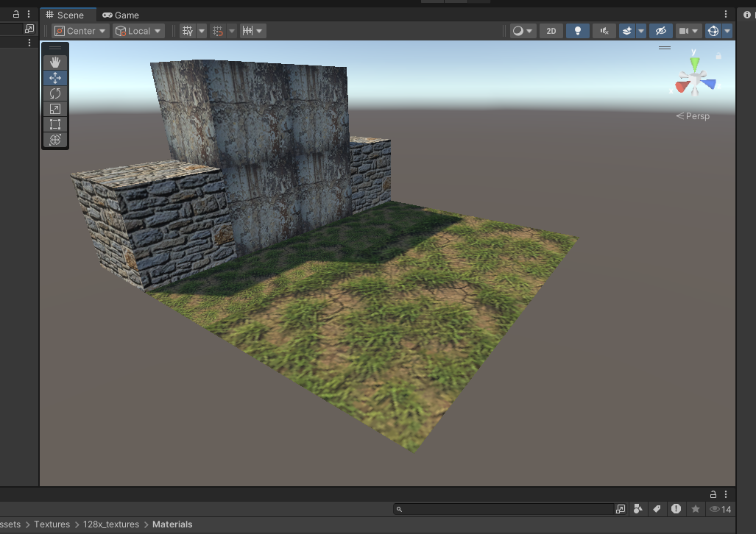The height and width of the screenshot is (534, 756).
Task: Toggle scene audio mute
Action: (604, 31)
